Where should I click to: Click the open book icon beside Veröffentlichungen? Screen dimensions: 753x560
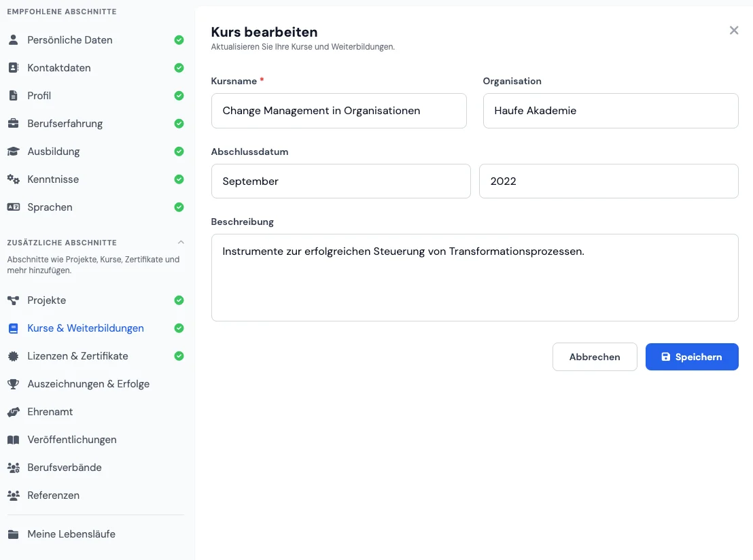(14, 440)
